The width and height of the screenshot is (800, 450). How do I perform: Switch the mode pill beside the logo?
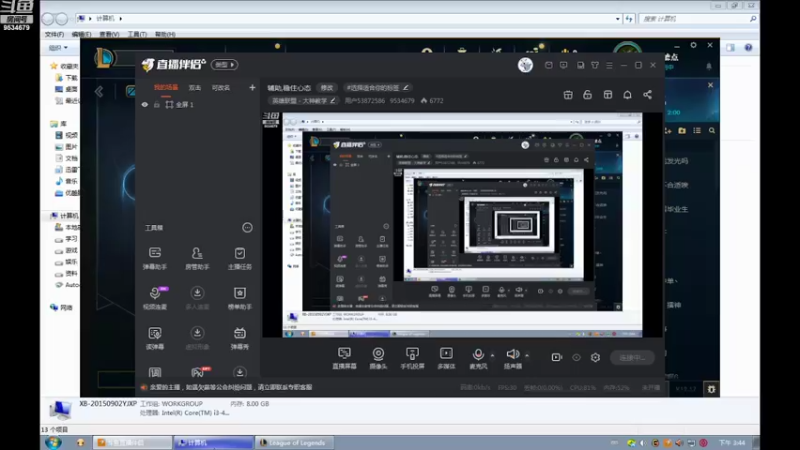click(224, 65)
